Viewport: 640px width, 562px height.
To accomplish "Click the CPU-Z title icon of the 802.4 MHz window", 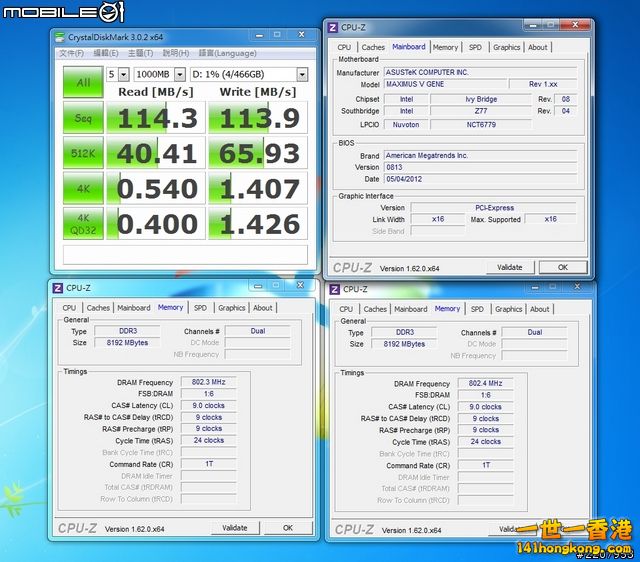I will (x=334, y=289).
